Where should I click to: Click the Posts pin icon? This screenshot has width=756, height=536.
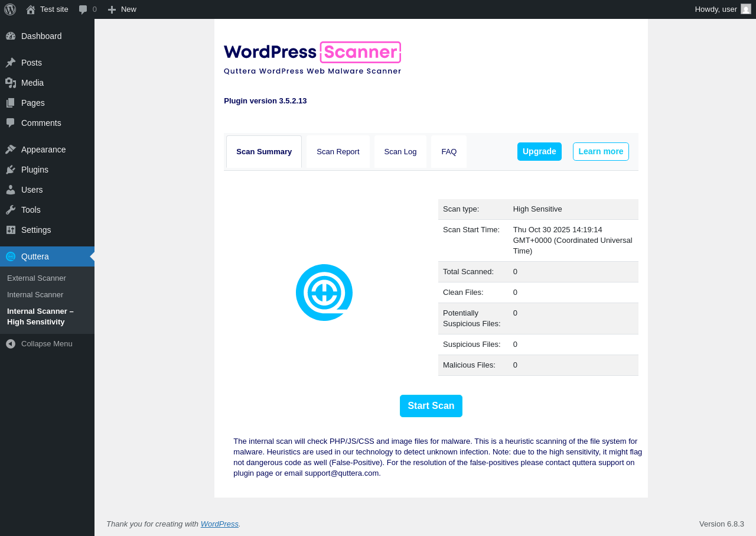click(x=11, y=63)
